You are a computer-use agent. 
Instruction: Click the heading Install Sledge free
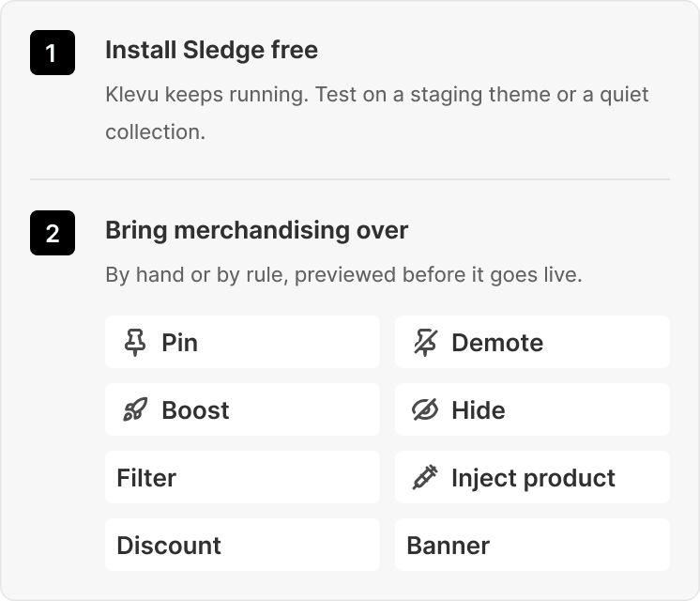click(212, 50)
